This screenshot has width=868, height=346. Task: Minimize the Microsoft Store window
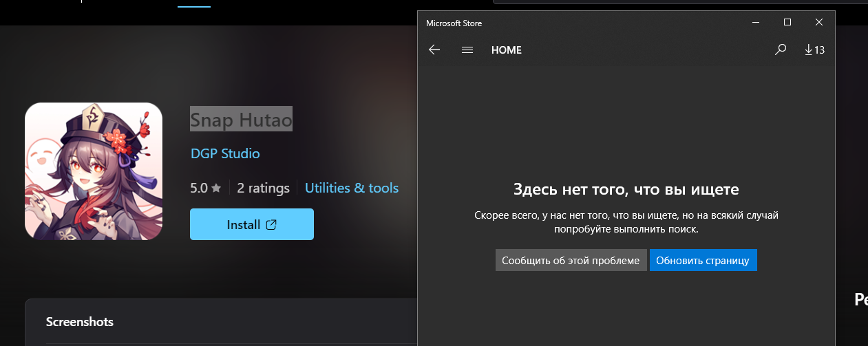point(756,23)
